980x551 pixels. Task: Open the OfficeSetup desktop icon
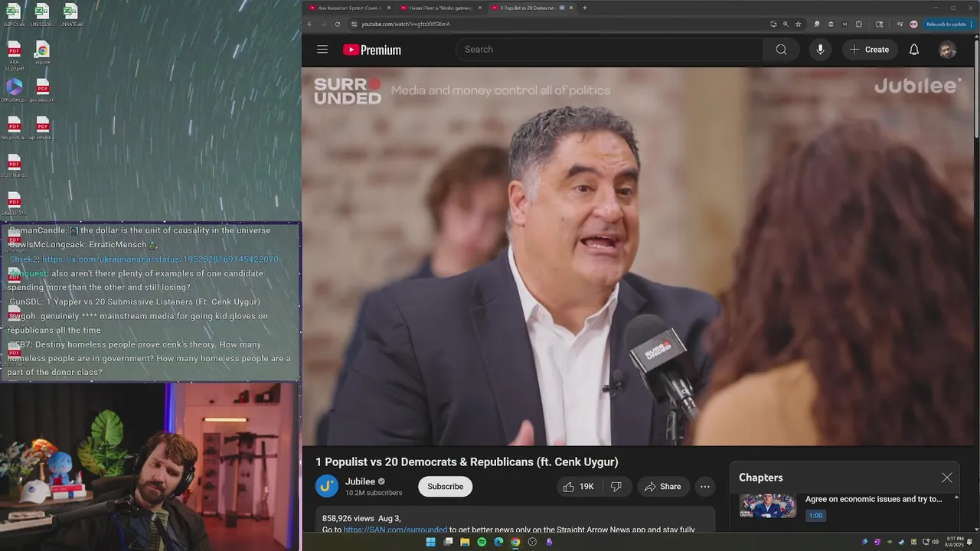14,90
